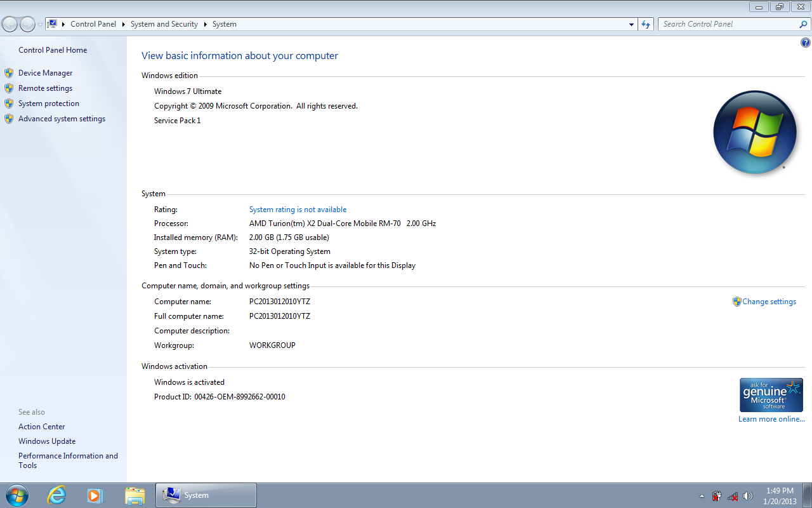Click View basic information heading
The image size is (812, 508).
coord(240,56)
